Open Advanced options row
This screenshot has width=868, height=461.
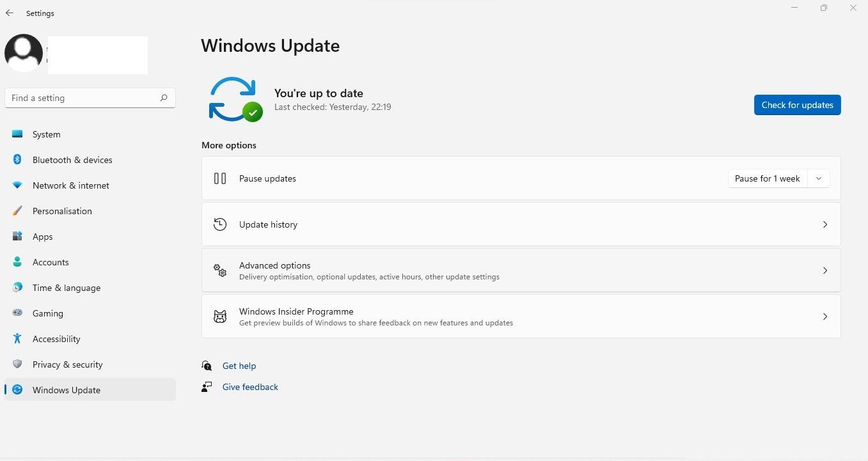pos(521,270)
